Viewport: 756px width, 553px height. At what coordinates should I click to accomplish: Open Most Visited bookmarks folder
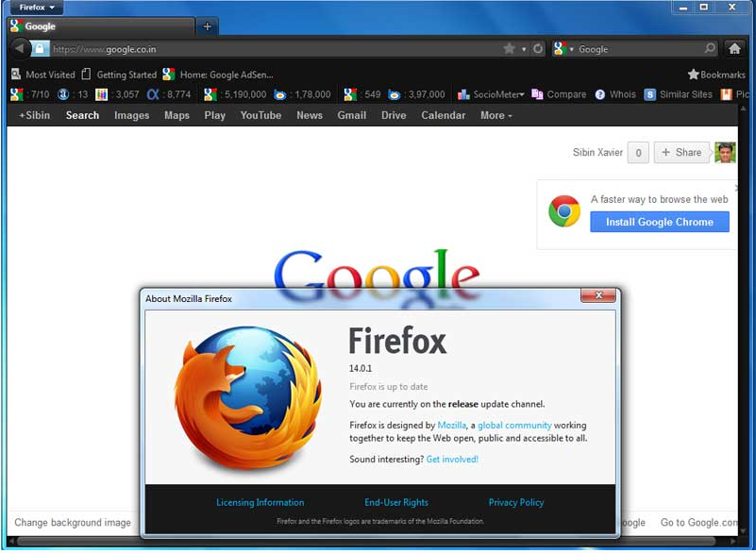[42, 75]
